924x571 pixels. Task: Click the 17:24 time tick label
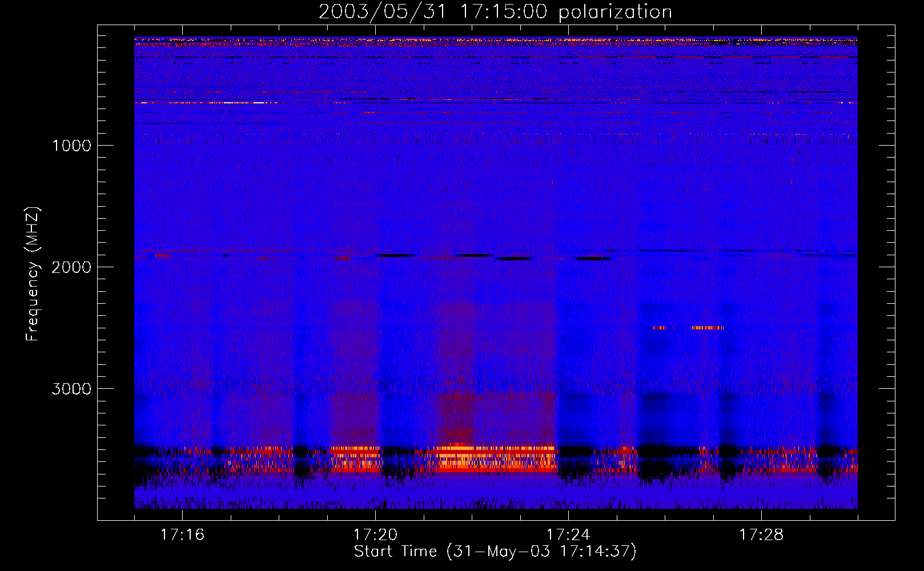568,535
